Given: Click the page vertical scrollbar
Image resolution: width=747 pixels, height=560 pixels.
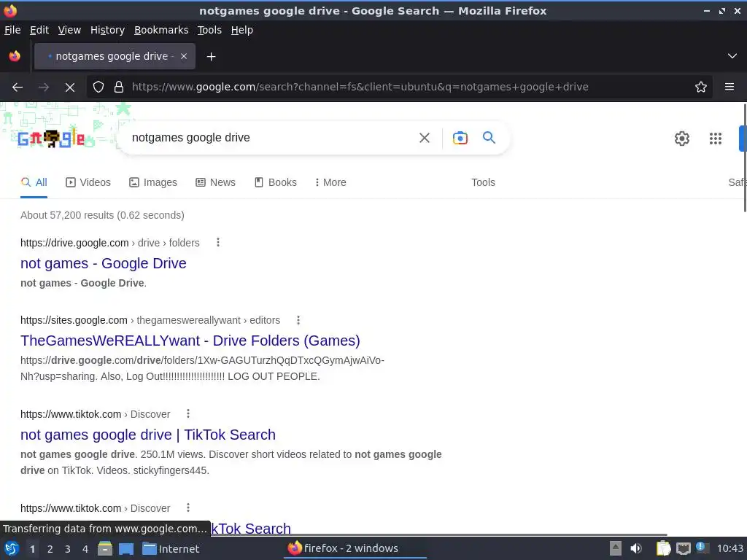Looking at the screenshot, I should point(744,158).
